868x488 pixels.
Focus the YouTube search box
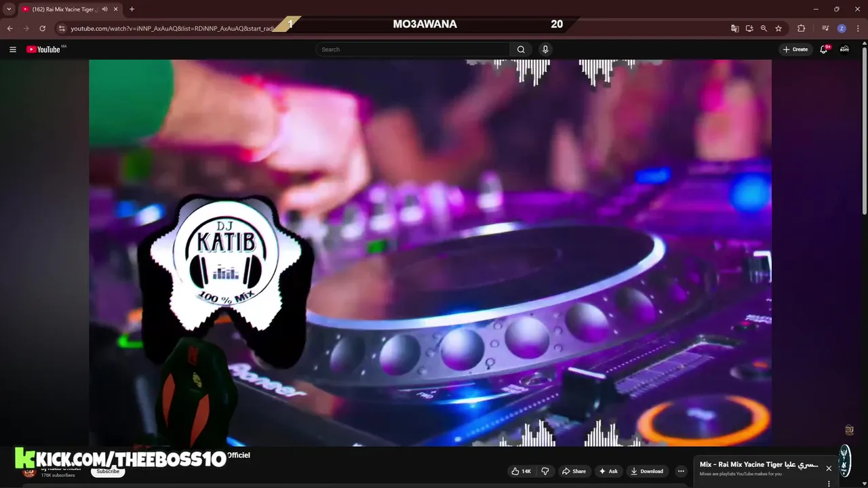412,49
